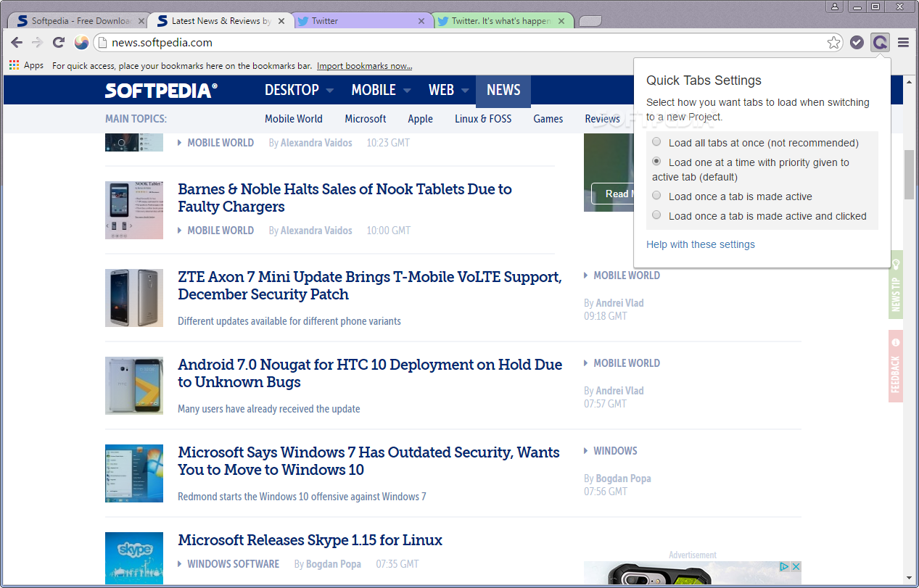Close the green Twitter It's what's happening tab

(561, 21)
